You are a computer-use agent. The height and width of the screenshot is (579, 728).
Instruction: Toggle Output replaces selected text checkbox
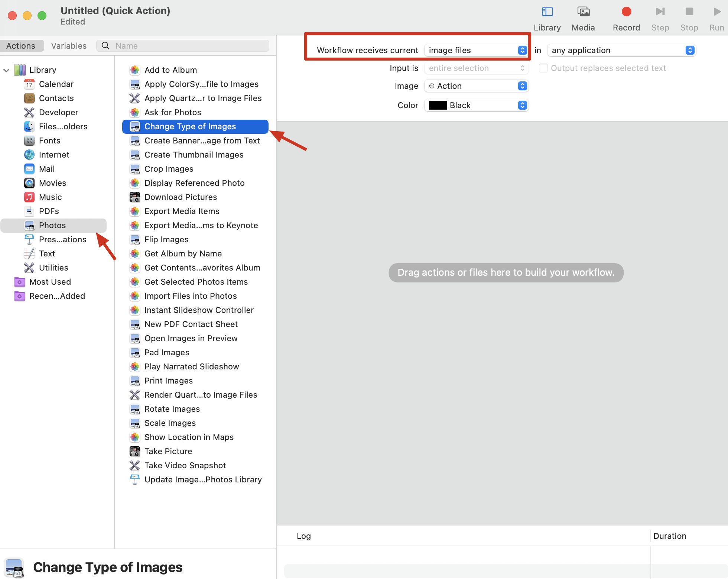(x=543, y=68)
